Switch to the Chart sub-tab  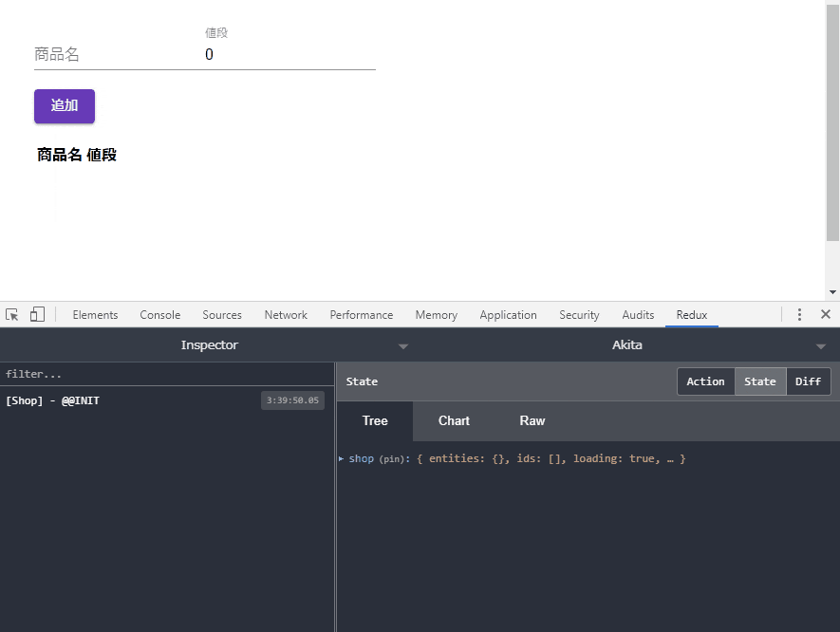pyautogui.click(x=454, y=421)
